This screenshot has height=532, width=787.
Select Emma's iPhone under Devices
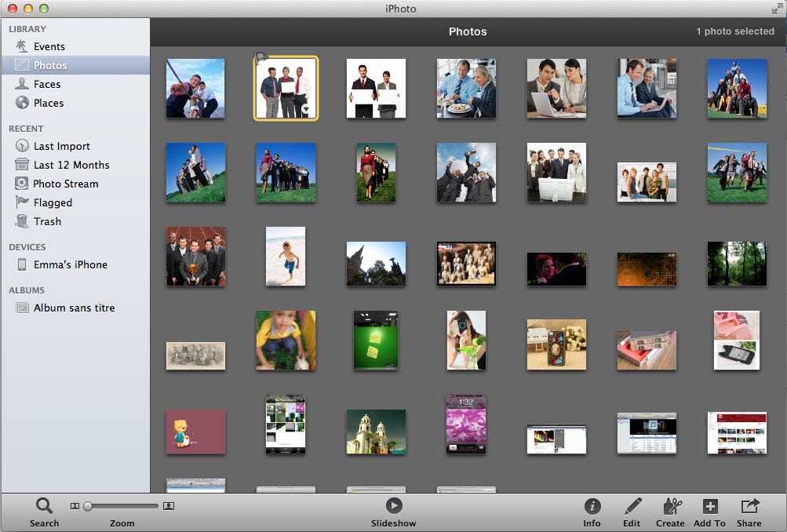(x=70, y=264)
